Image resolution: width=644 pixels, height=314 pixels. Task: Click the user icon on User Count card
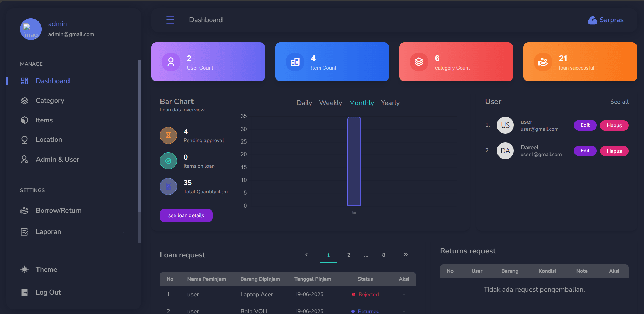[x=171, y=62]
